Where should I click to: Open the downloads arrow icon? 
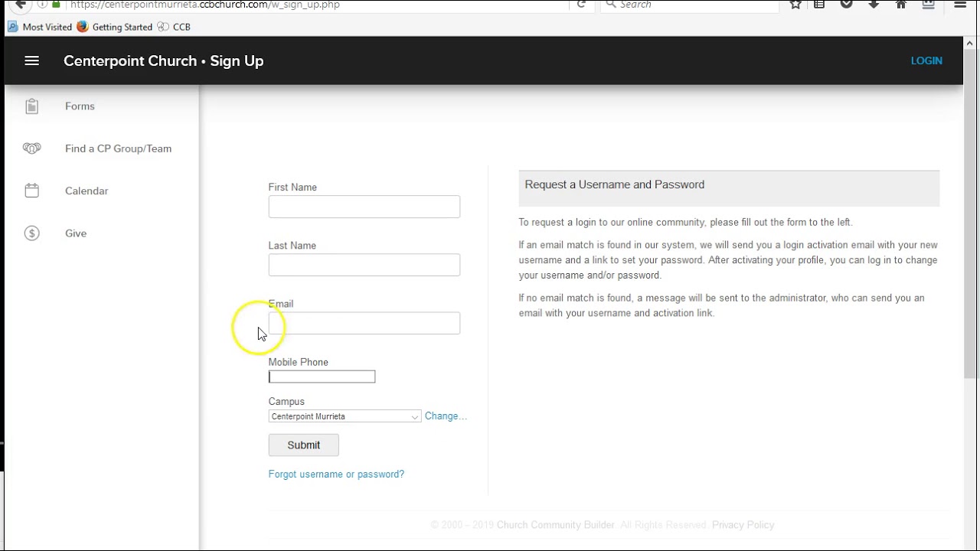pos(874,5)
